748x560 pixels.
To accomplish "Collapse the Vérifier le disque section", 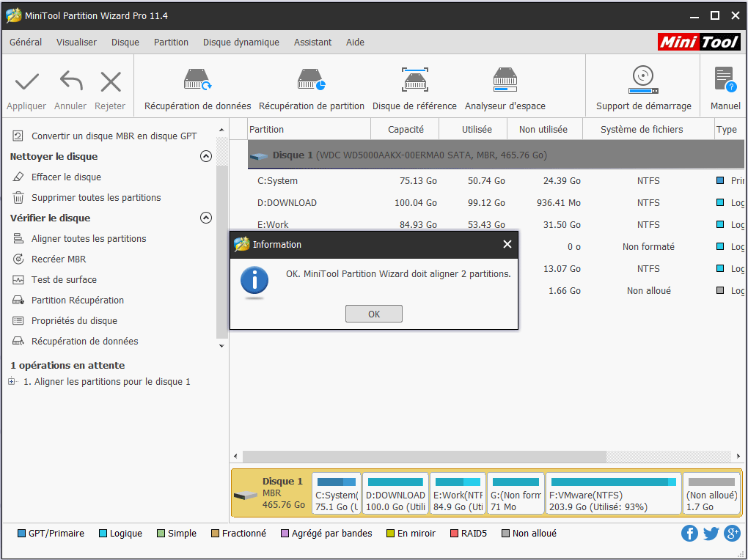I will [205, 218].
